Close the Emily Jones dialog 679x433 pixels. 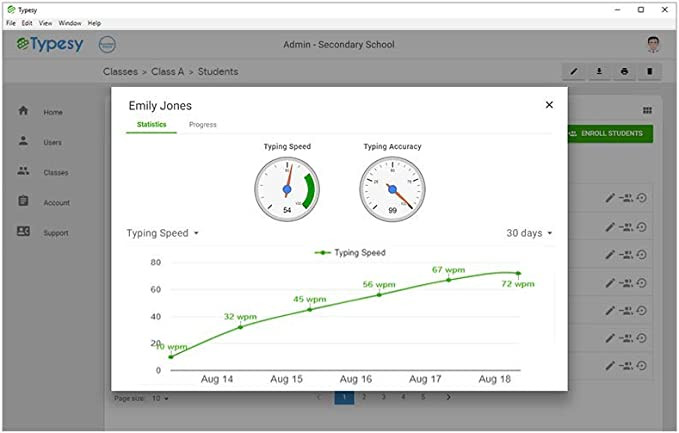(x=548, y=105)
